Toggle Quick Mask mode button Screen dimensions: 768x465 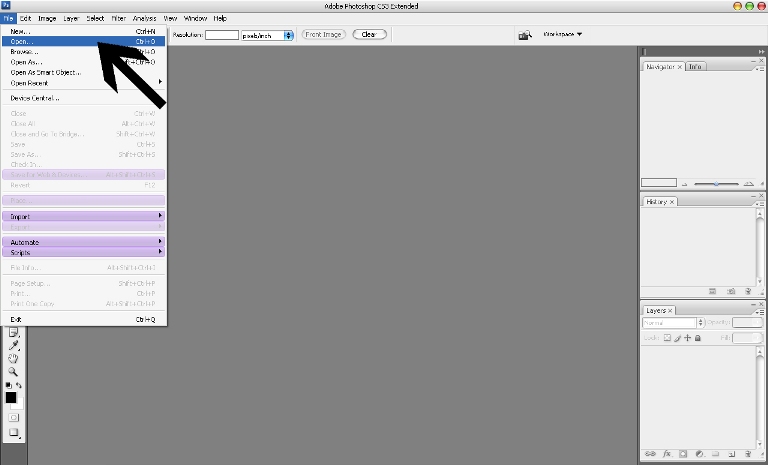coord(14,417)
